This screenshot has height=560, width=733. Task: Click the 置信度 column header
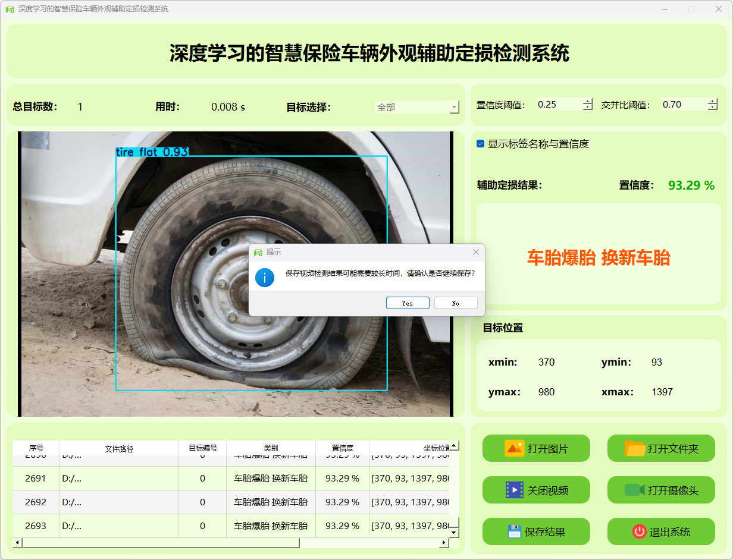coord(342,448)
